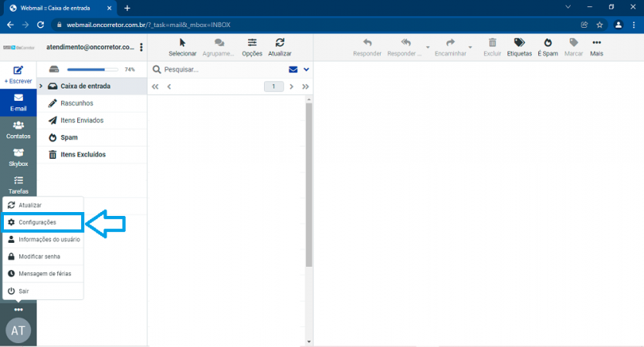Open the Encaminhar dropdown arrow
The height and width of the screenshot is (347, 644).
(470, 47)
